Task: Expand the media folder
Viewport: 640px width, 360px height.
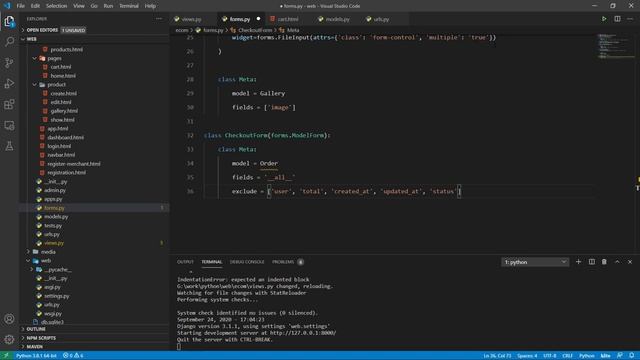Action: tap(48, 252)
